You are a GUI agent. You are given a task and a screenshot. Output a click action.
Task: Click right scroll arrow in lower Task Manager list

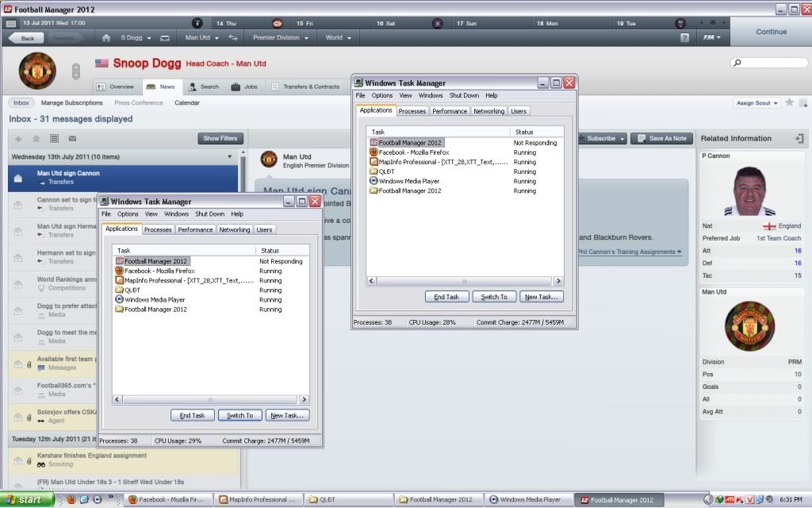(304, 399)
